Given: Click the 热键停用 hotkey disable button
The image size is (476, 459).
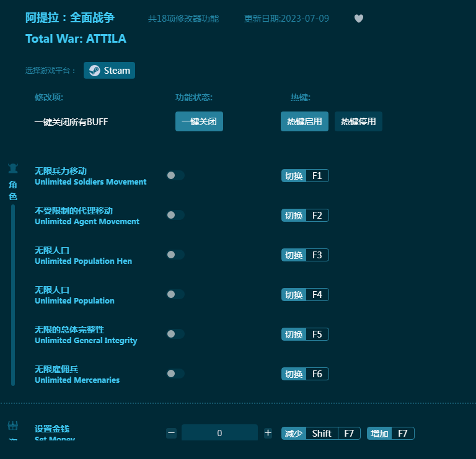Looking at the screenshot, I should click(x=358, y=121).
